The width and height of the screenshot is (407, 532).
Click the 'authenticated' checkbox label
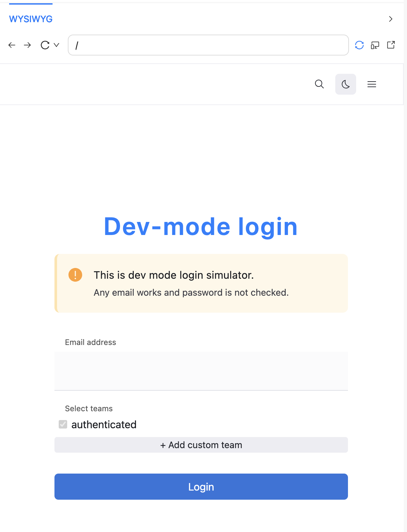104,425
